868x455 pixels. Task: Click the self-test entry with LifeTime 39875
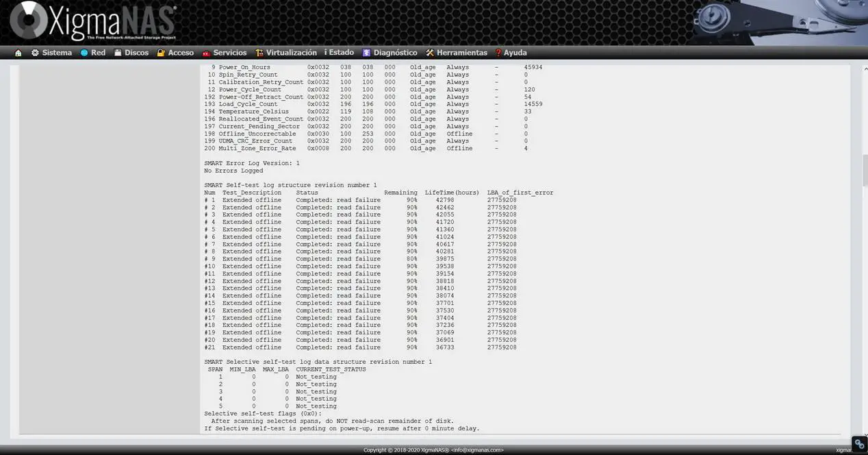(360, 259)
